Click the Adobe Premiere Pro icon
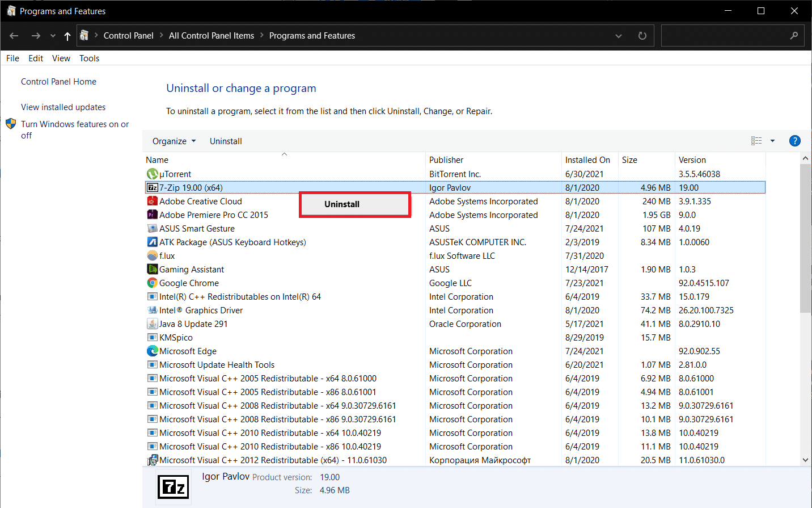 152,215
